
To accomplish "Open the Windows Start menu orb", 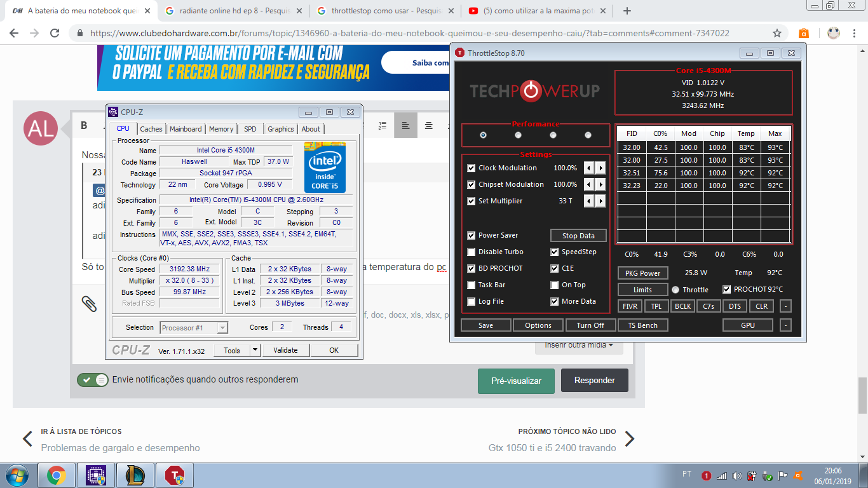I will [x=17, y=475].
